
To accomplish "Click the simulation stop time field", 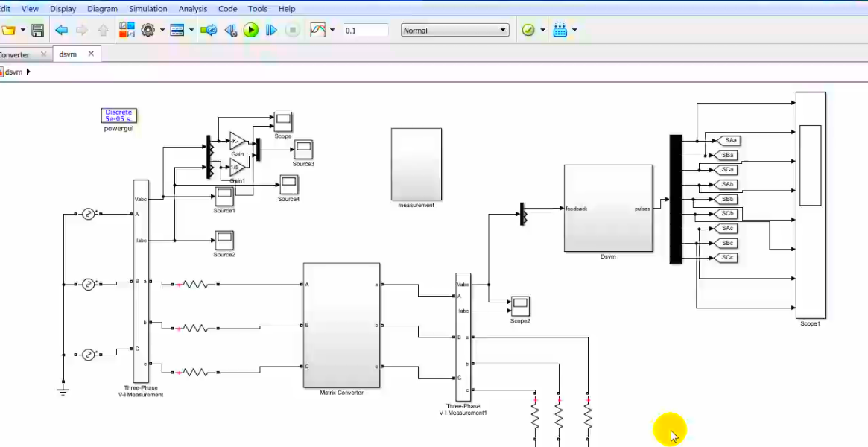I will click(x=365, y=31).
